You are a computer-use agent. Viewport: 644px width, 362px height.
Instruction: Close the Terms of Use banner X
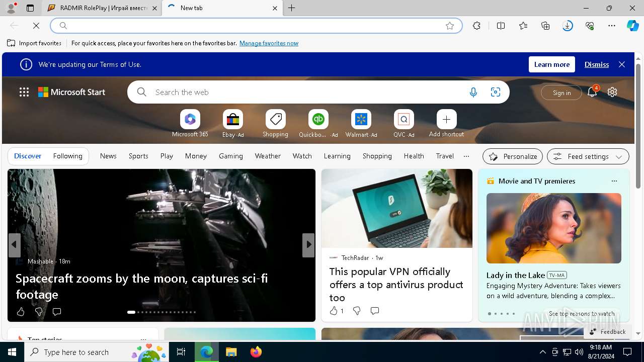click(x=622, y=64)
